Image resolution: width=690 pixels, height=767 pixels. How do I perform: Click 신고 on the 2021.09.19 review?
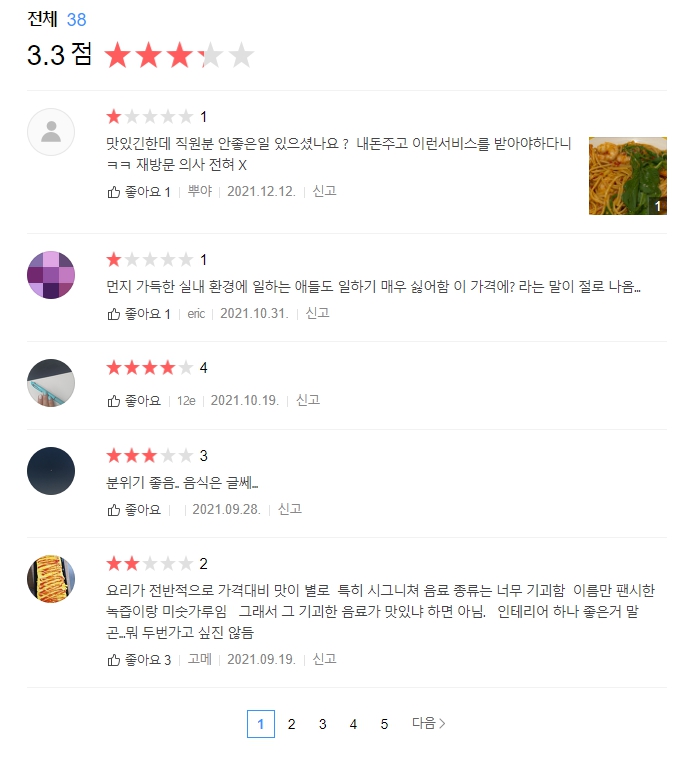tap(324, 659)
